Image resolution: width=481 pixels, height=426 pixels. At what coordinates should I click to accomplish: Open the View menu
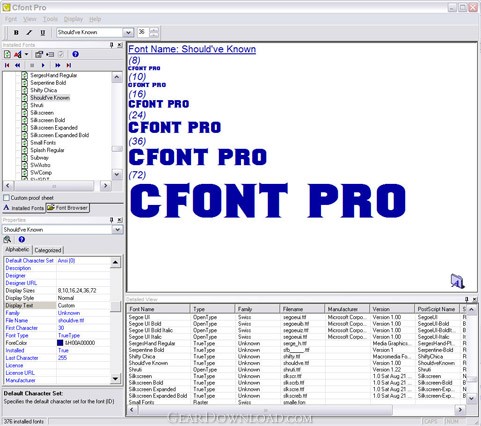click(x=30, y=19)
